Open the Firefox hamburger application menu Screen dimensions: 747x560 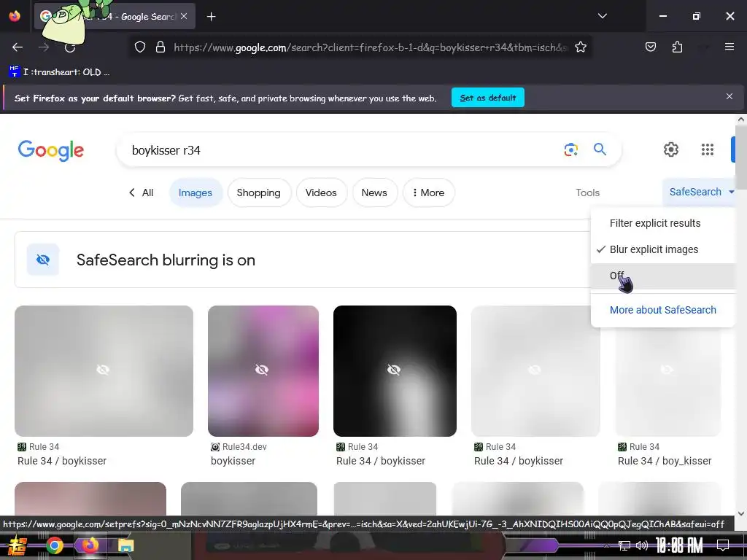coord(729,47)
